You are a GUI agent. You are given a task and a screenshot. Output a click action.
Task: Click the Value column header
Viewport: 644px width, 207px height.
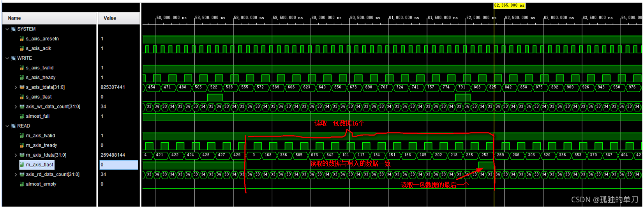coord(110,18)
